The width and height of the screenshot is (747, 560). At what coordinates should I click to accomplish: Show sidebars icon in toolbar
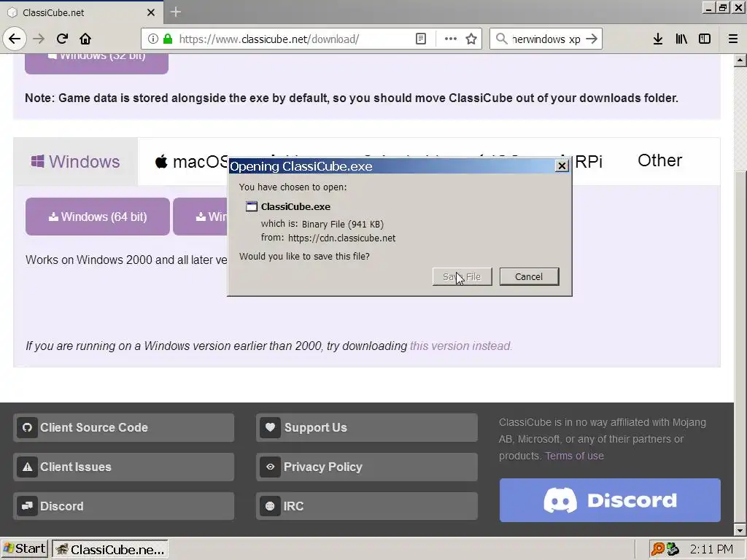click(x=705, y=39)
